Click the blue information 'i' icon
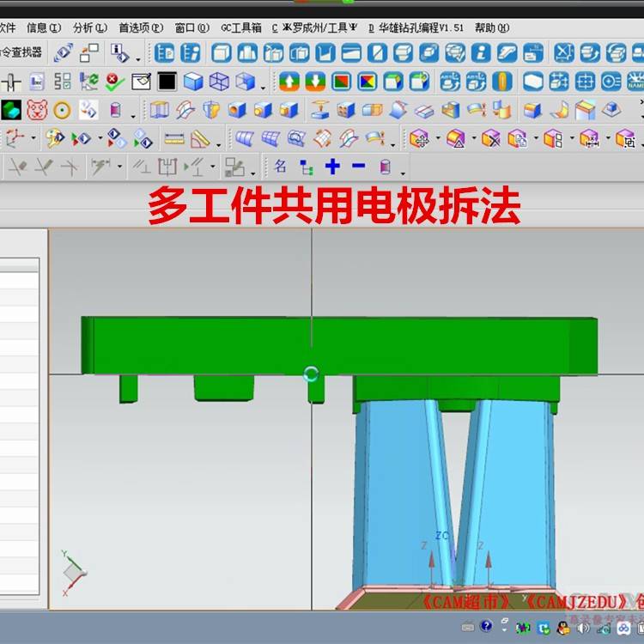 481,53
